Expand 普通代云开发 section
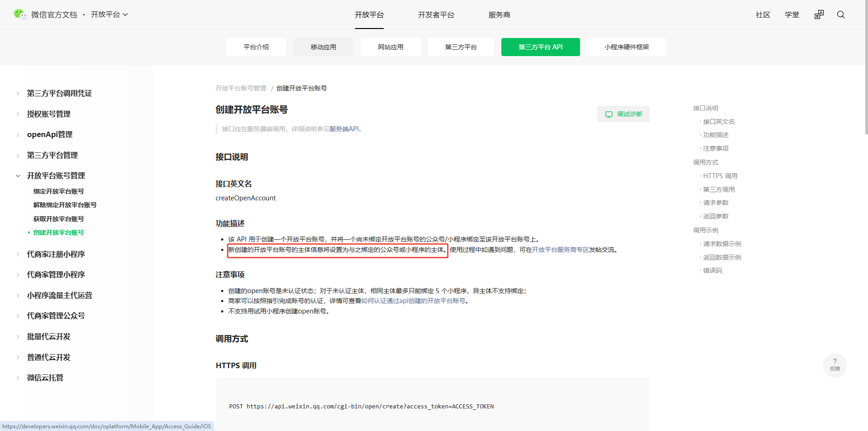This screenshot has height=431, width=868. pyautogui.click(x=48, y=357)
